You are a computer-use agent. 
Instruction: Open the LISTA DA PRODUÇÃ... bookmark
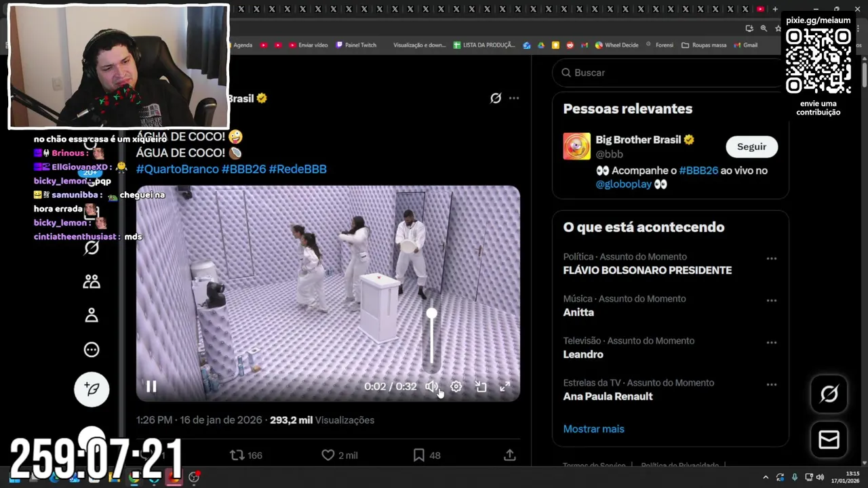click(484, 45)
